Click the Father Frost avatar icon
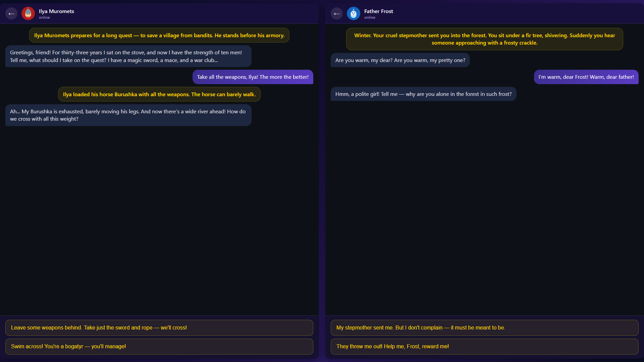The height and width of the screenshot is (362, 644). click(353, 13)
